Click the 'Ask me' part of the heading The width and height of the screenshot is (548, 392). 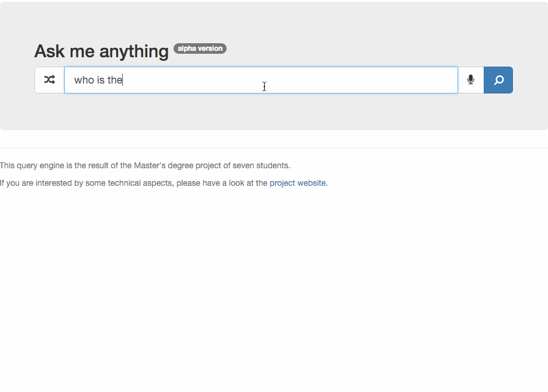(x=64, y=51)
